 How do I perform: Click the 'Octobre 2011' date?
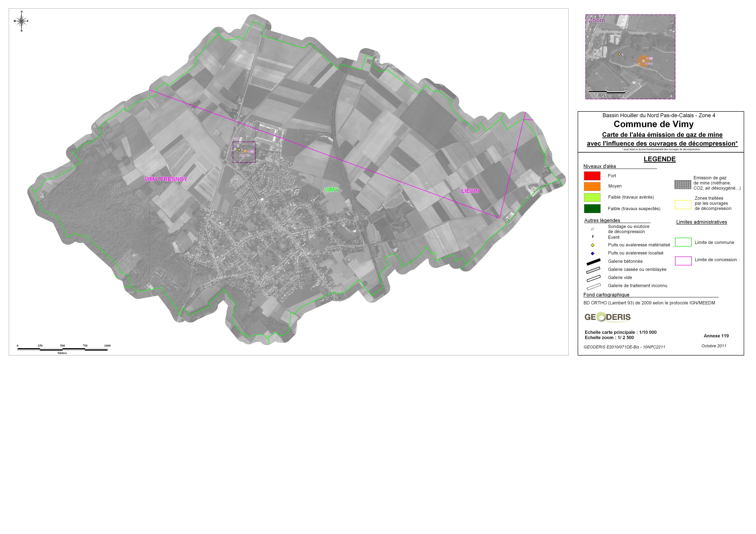(714, 346)
